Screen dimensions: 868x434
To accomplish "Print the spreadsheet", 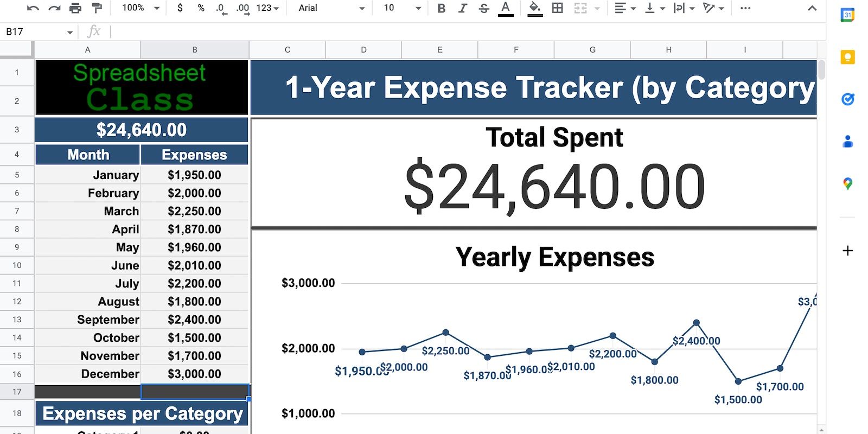I will [75, 8].
